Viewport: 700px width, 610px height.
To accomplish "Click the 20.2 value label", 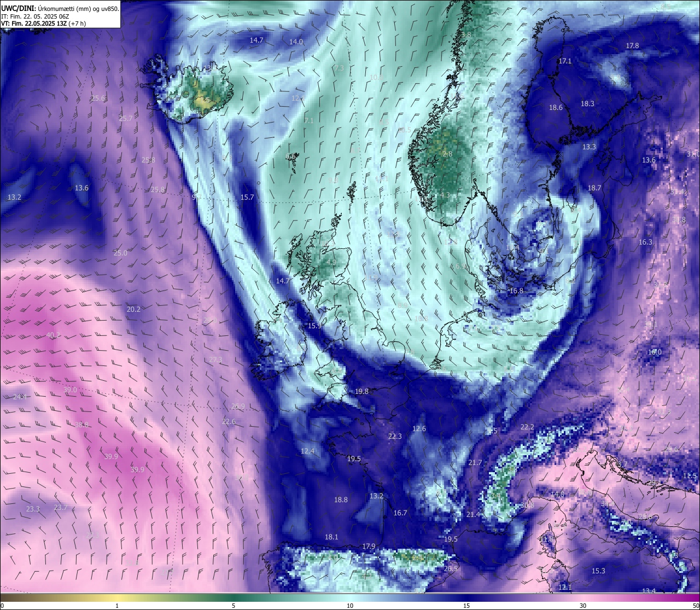I will (133, 309).
